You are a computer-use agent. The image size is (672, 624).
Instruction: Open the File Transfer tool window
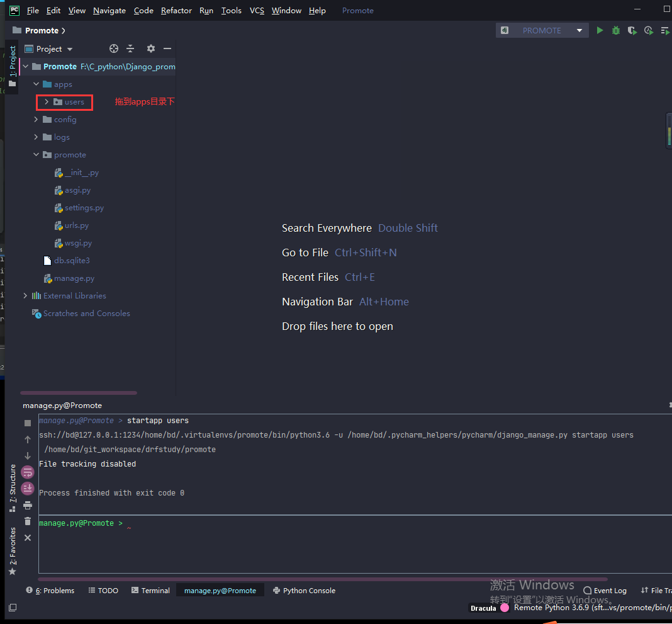[x=656, y=591]
